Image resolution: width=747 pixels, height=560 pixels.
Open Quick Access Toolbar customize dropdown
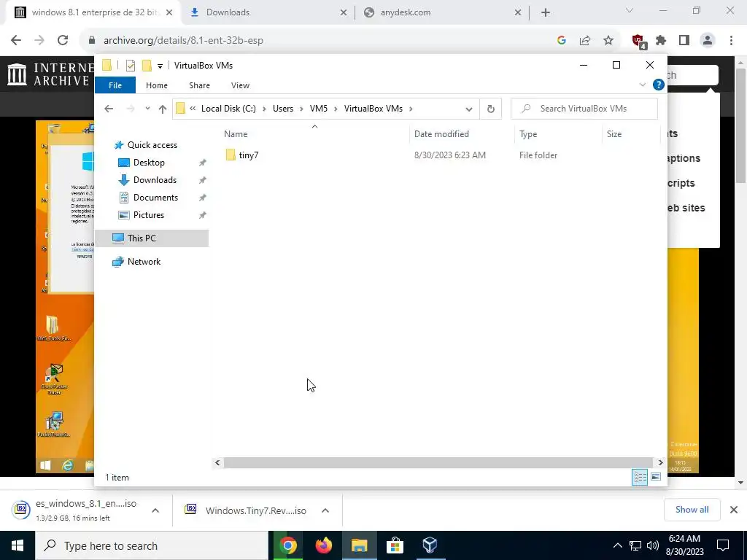(x=160, y=66)
